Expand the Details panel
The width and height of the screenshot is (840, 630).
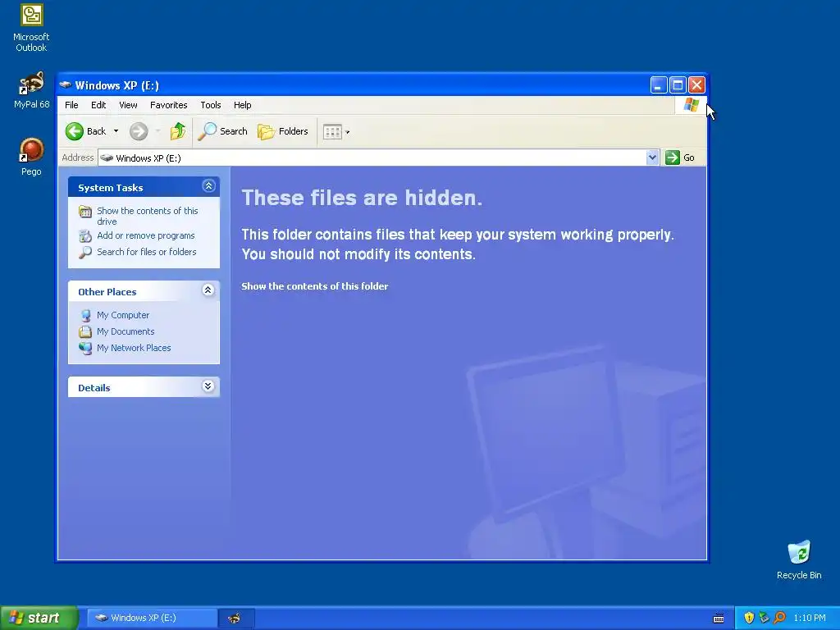pos(208,386)
